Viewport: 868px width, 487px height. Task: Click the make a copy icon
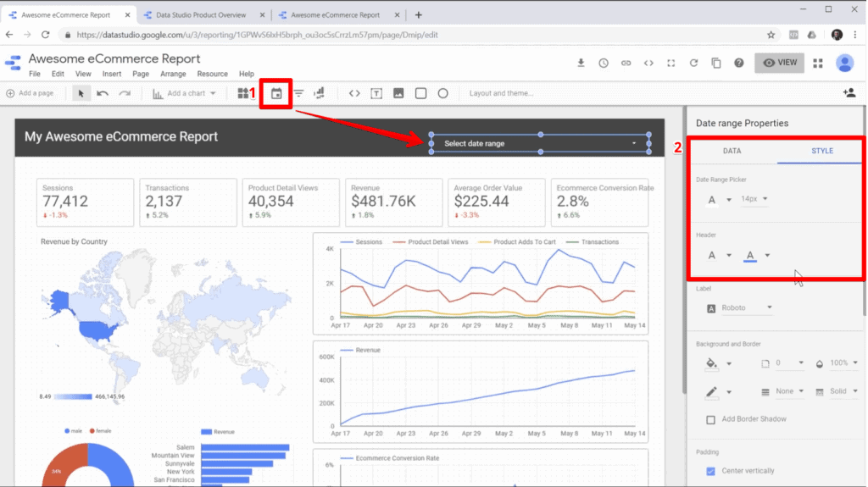(x=716, y=63)
